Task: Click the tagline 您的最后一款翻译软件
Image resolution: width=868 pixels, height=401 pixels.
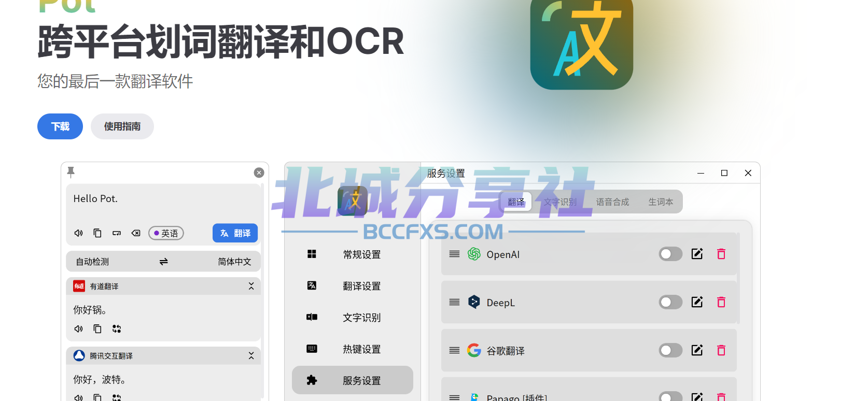Action: 115,81
